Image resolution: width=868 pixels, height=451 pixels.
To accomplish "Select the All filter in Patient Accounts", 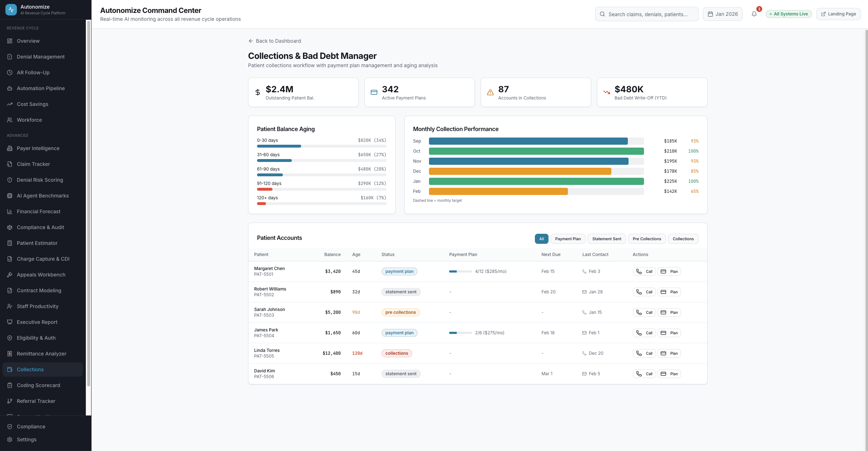I will (541, 239).
